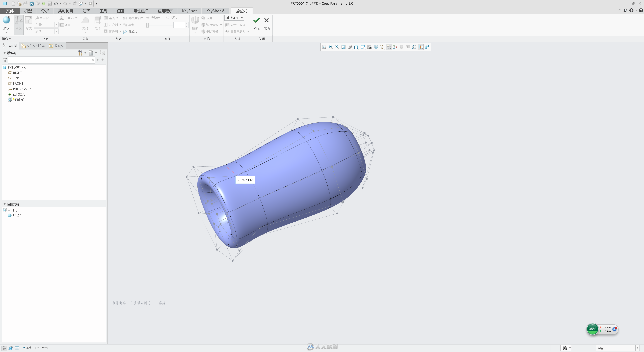Open the 全部 selection filter dropdown
This screenshot has width=644, height=352.
[x=637, y=348]
